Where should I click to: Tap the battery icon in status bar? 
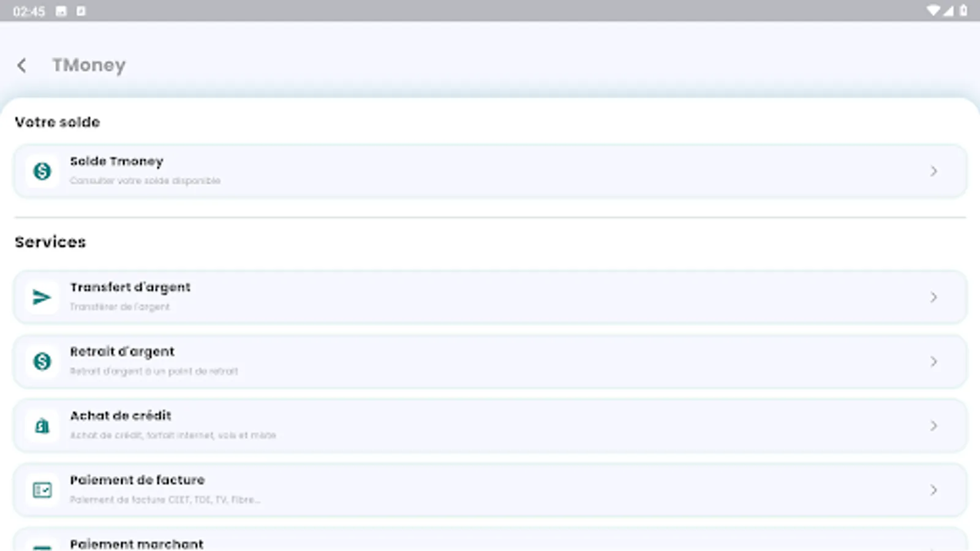click(963, 11)
